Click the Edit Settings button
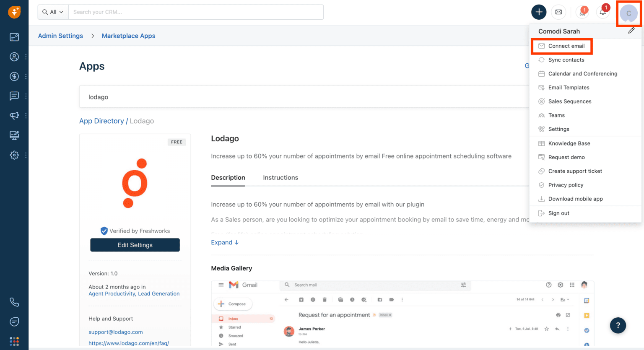The image size is (644, 350). (x=135, y=245)
